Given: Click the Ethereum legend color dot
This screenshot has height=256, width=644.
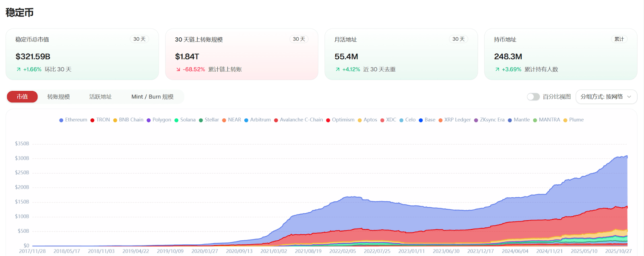Looking at the screenshot, I should coord(61,120).
